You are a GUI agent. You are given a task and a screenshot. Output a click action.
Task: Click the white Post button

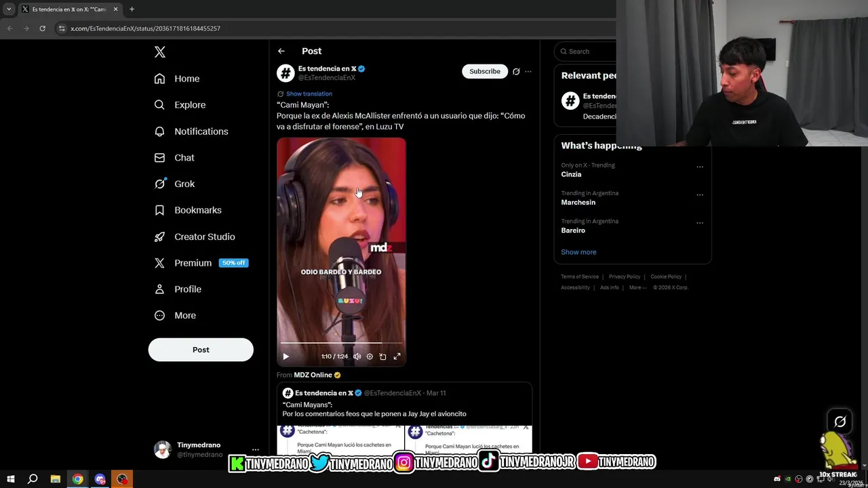click(201, 350)
